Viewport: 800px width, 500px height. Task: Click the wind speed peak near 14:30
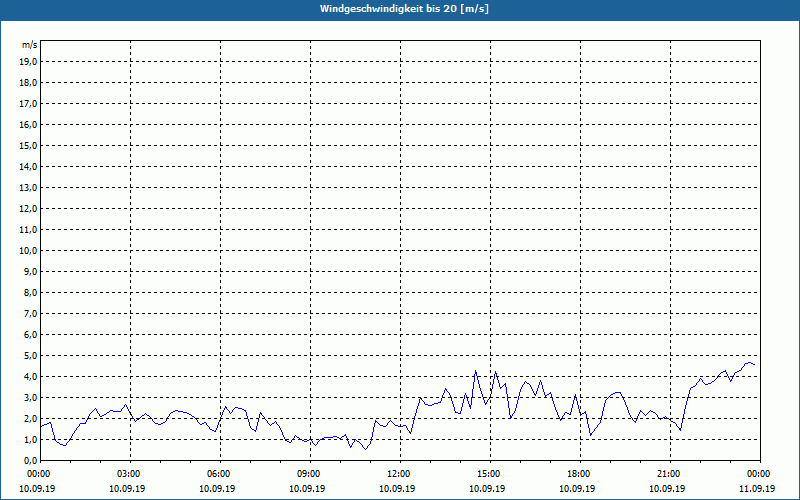tap(476, 371)
